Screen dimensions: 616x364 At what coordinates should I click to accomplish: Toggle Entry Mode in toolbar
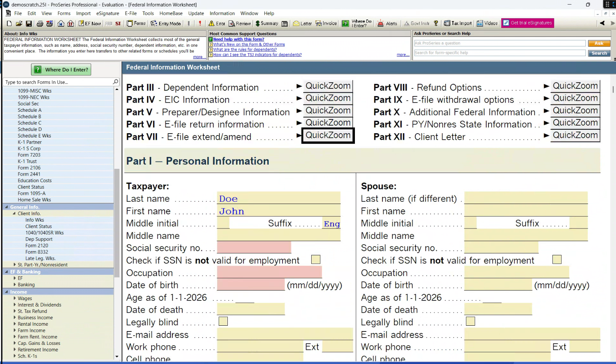166,23
